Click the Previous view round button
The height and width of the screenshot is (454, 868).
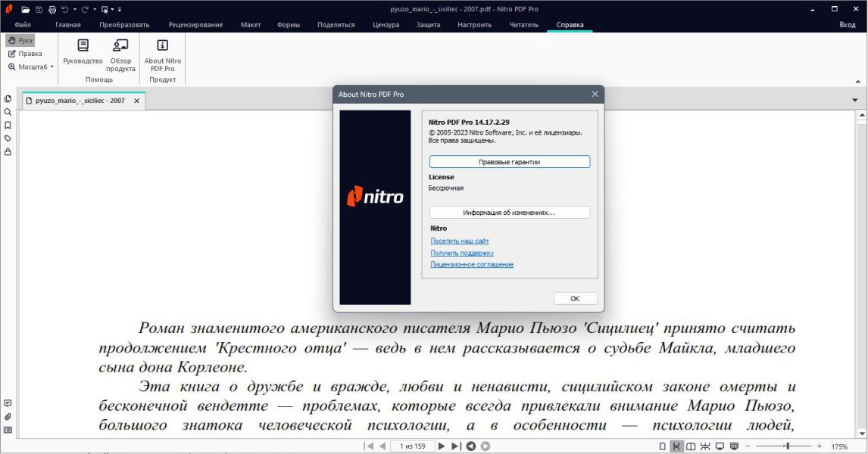tap(471, 446)
